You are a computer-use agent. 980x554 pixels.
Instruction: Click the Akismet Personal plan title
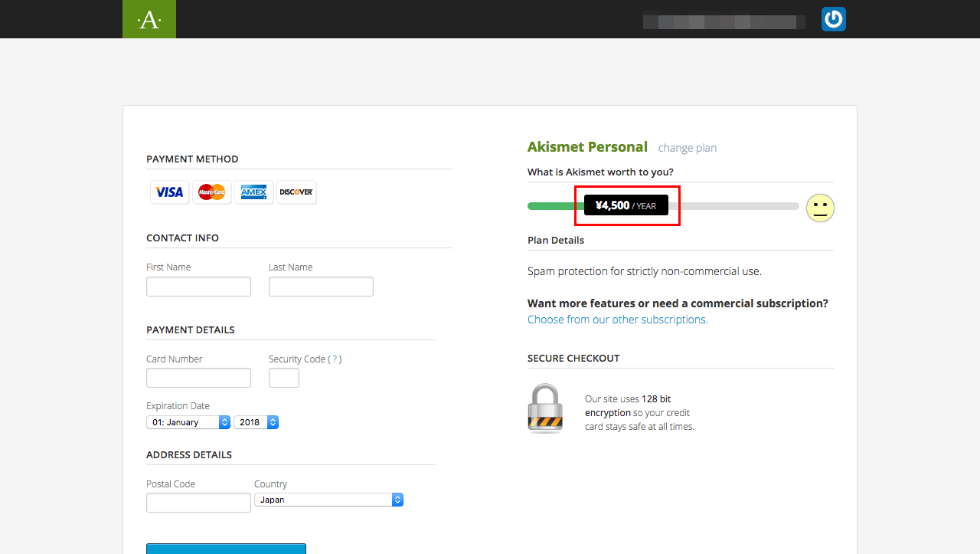pyautogui.click(x=587, y=146)
